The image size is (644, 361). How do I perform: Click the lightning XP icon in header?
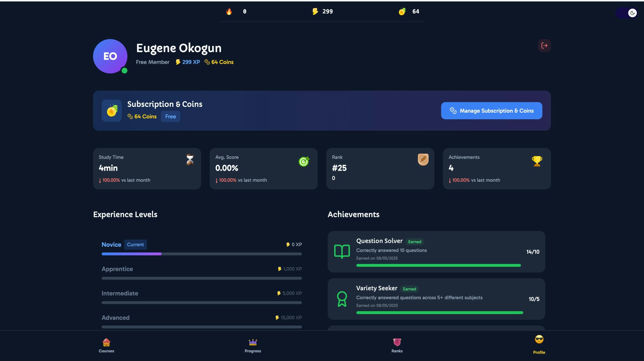coord(315,11)
